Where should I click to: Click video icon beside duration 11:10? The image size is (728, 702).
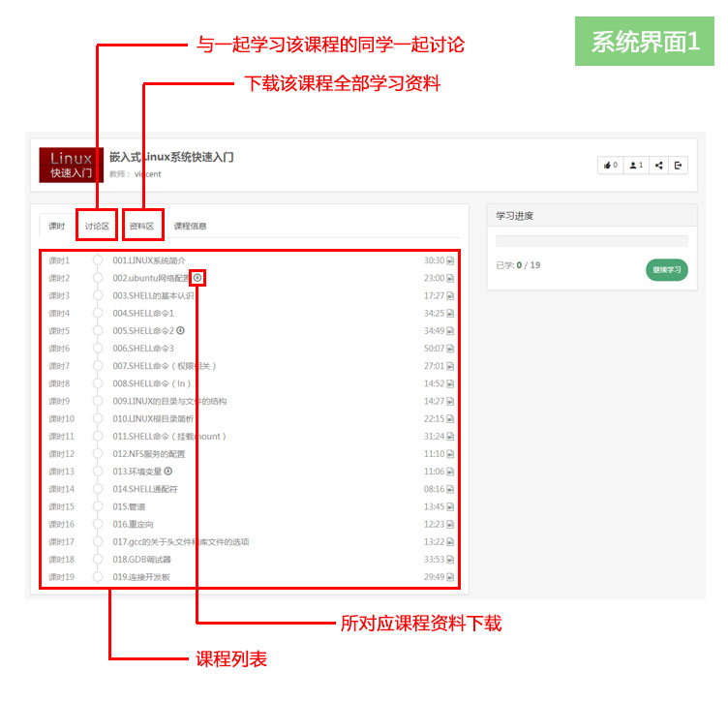[450, 454]
